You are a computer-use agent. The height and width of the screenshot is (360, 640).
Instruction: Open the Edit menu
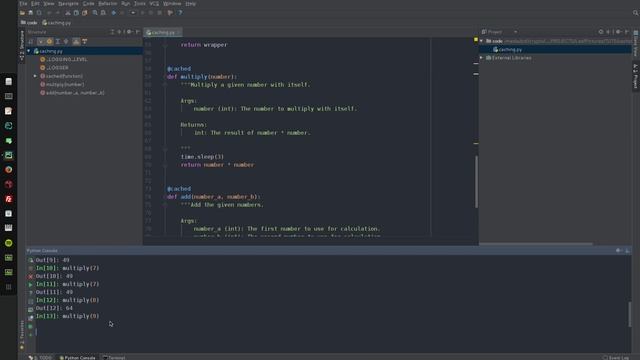pos(36,4)
